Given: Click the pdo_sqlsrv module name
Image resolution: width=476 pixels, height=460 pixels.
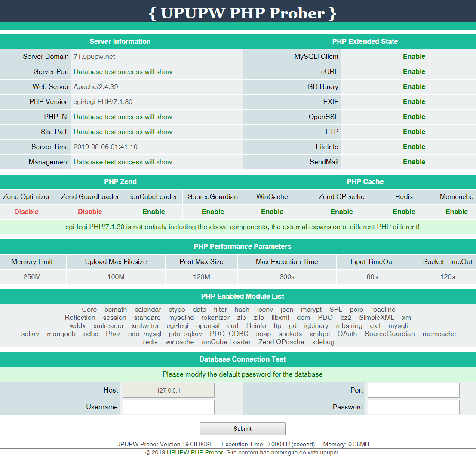Looking at the screenshot, I should click(x=185, y=334).
